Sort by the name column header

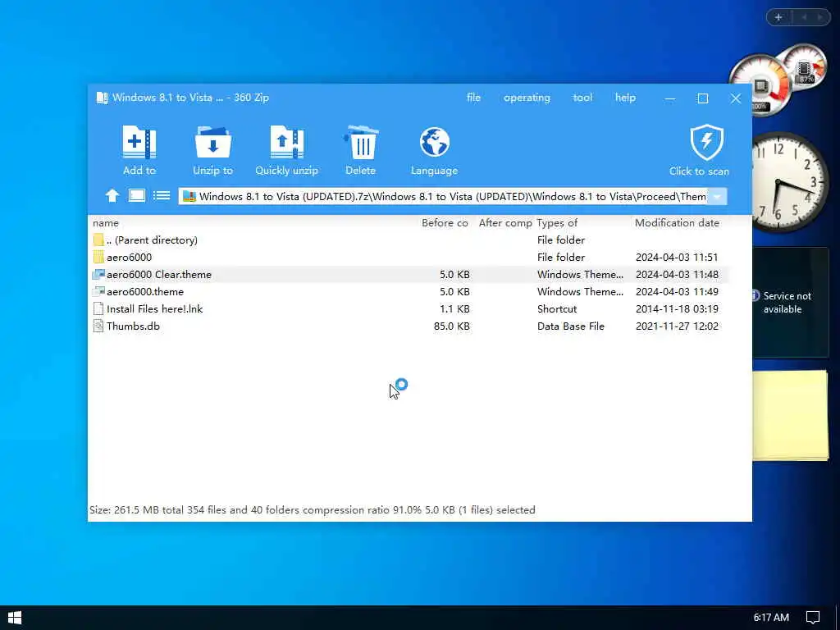point(106,223)
